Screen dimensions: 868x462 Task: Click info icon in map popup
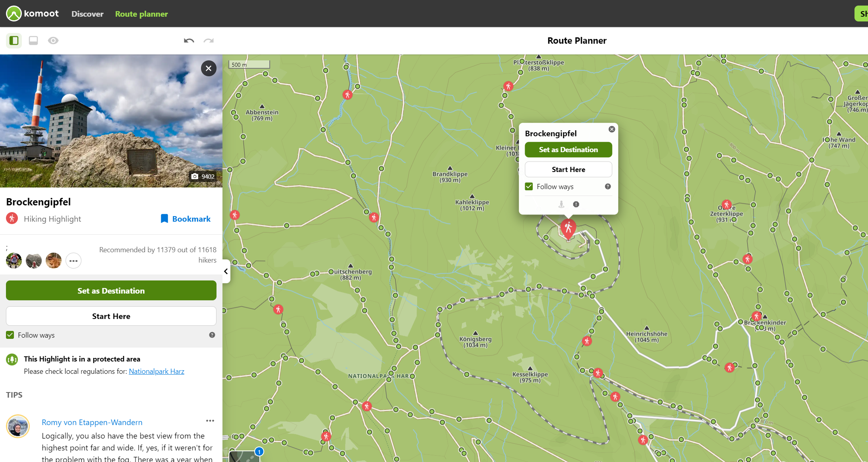tap(576, 204)
